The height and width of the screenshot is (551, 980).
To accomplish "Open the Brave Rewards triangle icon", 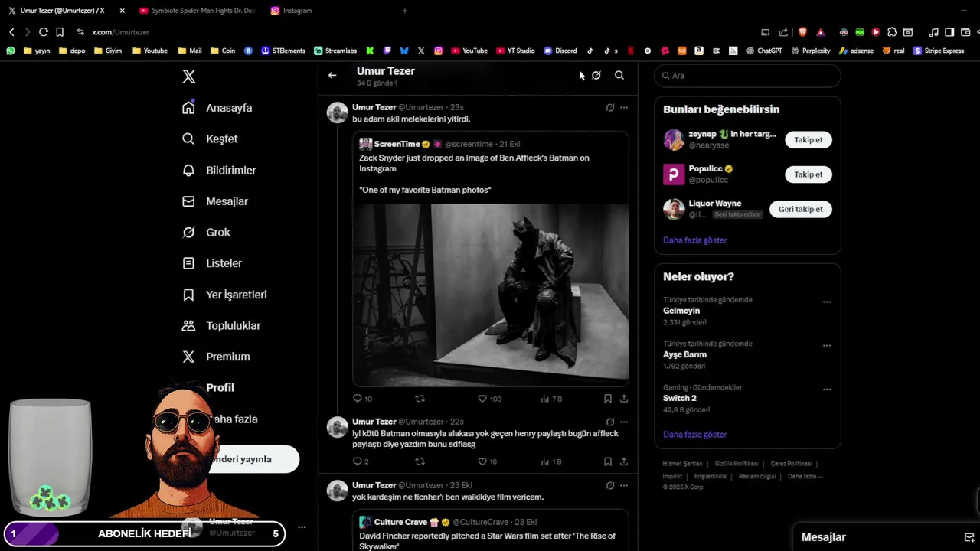I will point(821,32).
